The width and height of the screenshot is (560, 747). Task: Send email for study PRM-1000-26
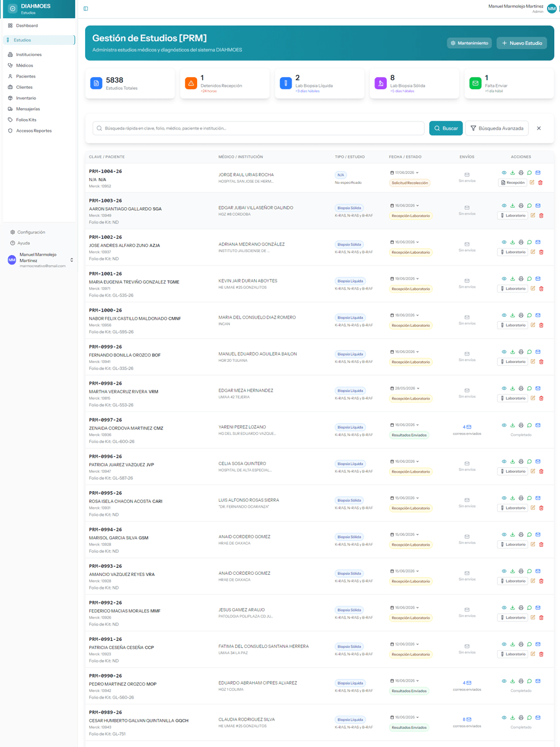click(538, 315)
